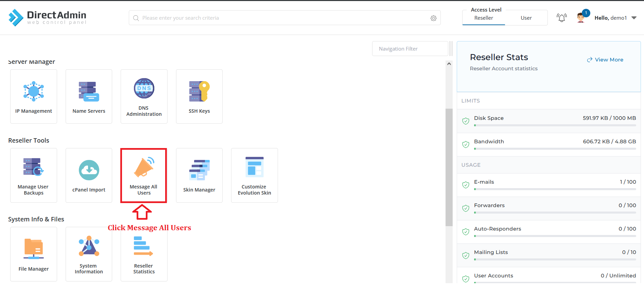This screenshot has width=644, height=291.
Task: Switch access level to Reseller tab
Action: tap(484, 18)
